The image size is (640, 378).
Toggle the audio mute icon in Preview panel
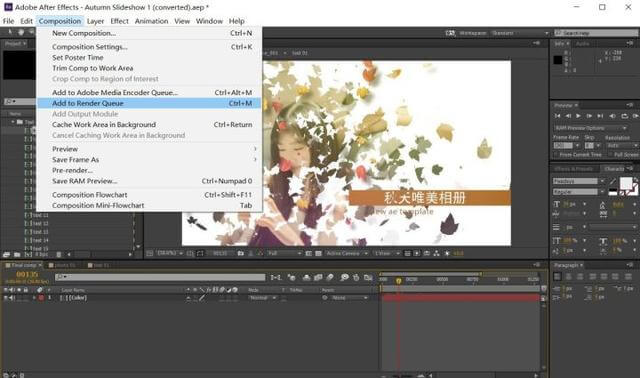point(613,116)
